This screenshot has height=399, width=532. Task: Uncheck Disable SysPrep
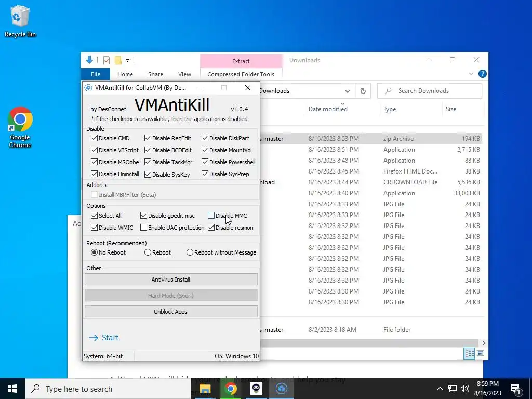205,174
